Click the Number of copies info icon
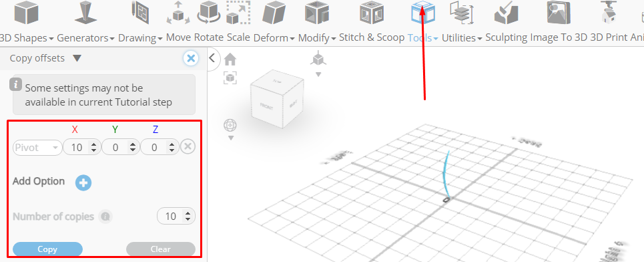This screenshot has height=262, width=644. (x=105, y=217)
